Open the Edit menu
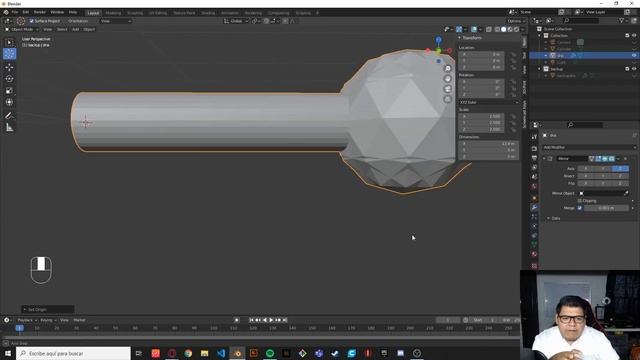This screenshot has height=360, width=640. [x=26, y=12]
